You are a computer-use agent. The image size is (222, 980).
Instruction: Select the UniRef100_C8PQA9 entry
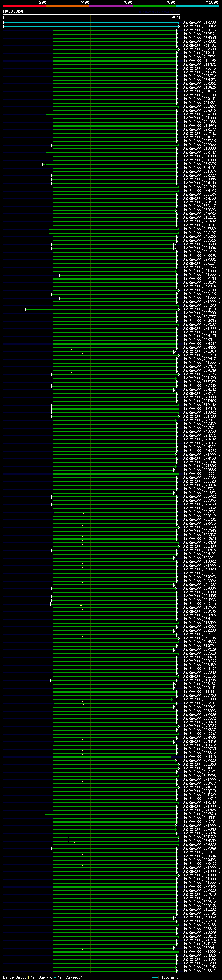tap(199, 848)
